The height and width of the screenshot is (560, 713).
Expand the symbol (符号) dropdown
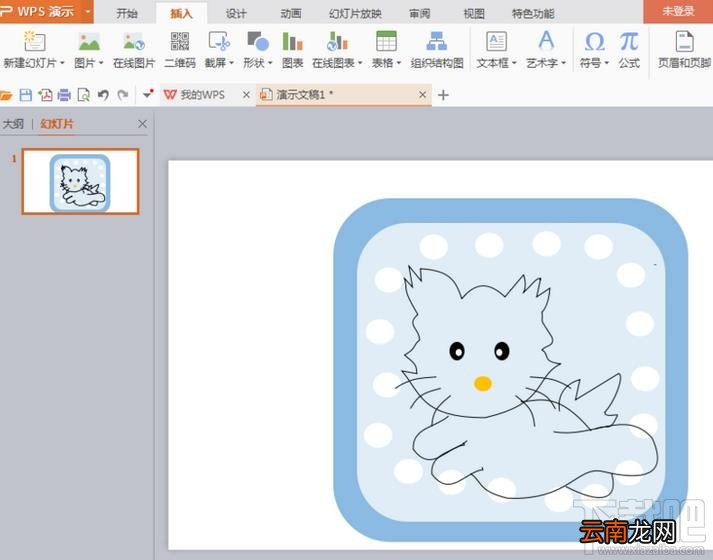pyautogui.click(x=607, y=63)
